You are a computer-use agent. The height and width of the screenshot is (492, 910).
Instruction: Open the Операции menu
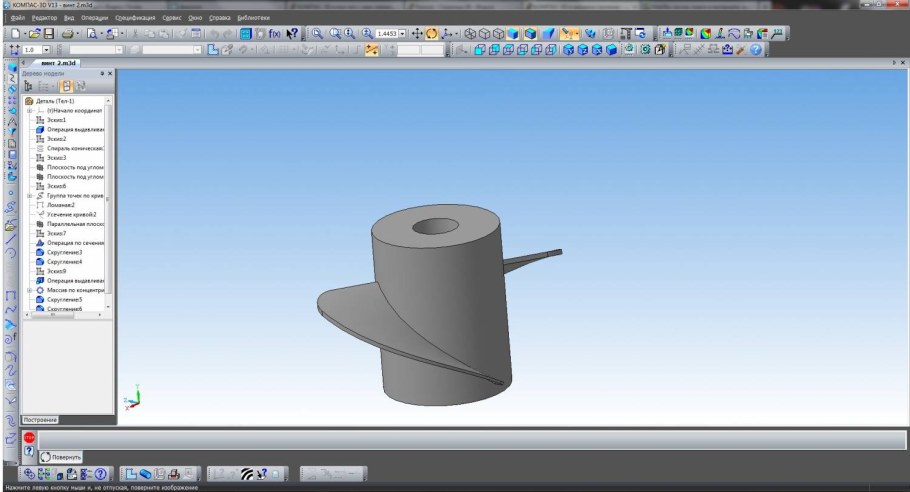95,18
